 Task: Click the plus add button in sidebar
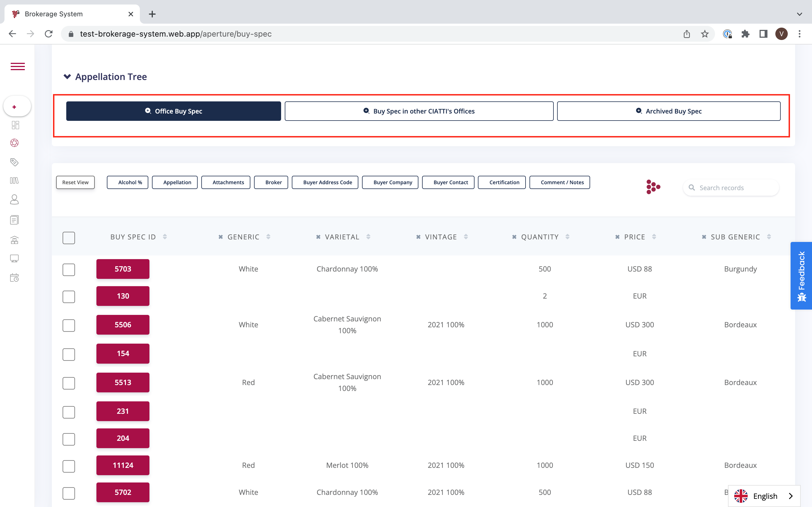coord(14,107)
